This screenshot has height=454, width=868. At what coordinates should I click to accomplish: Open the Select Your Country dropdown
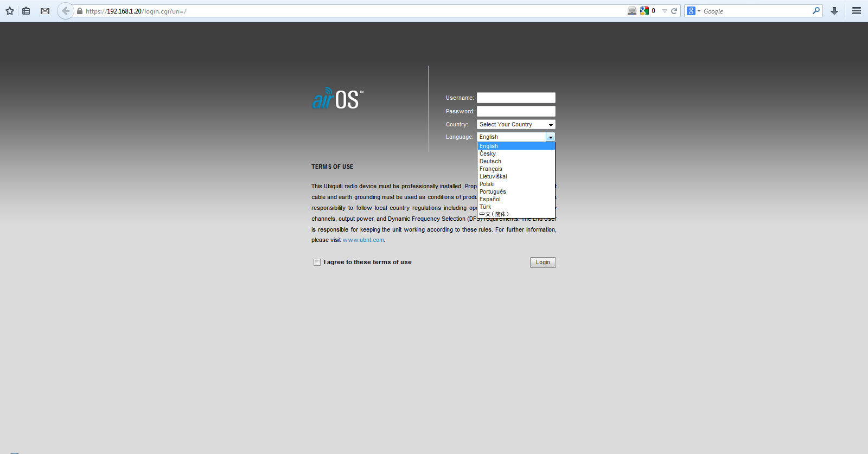coord(515,125)
